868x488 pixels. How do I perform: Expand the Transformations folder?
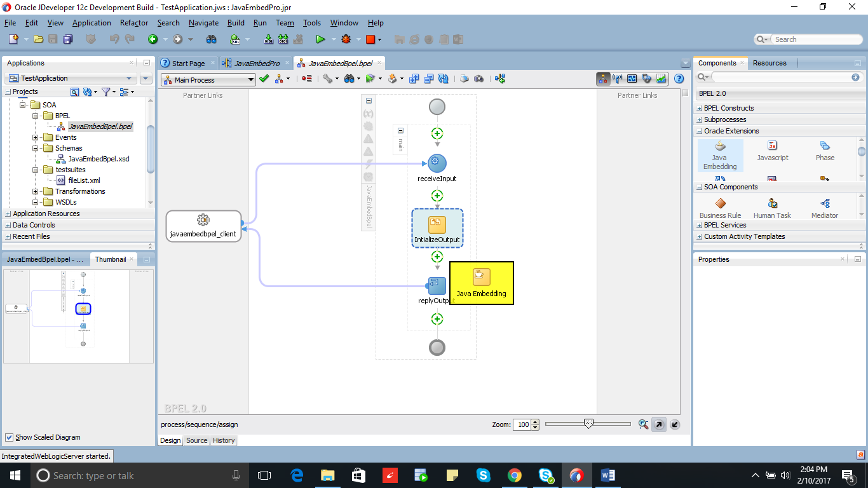coord(36,191)
